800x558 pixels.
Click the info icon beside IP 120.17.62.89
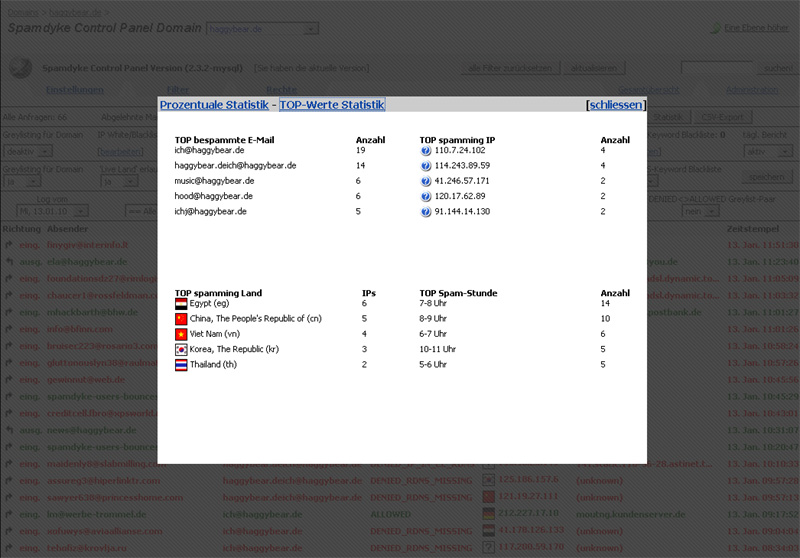pos(426,197)
